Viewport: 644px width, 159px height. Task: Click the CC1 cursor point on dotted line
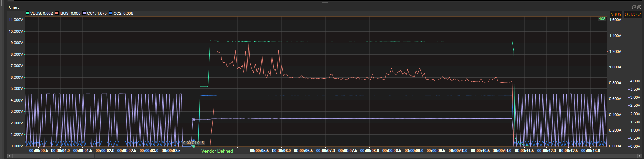194,119
